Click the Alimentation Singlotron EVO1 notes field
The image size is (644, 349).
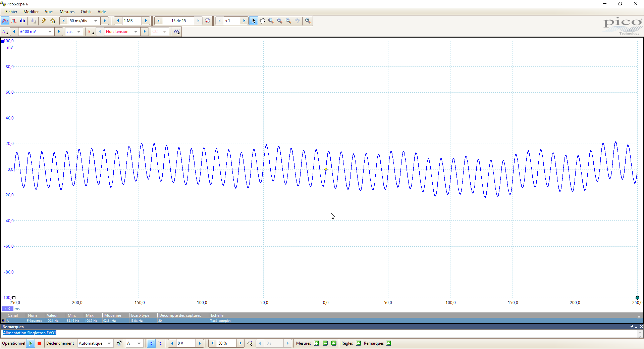pyautogui.click(x=320, y=333)
